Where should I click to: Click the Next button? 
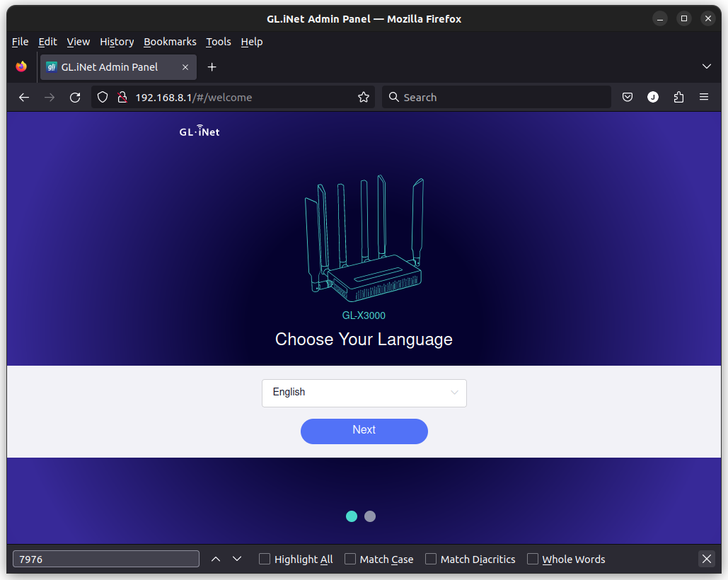tap(364, 431)
